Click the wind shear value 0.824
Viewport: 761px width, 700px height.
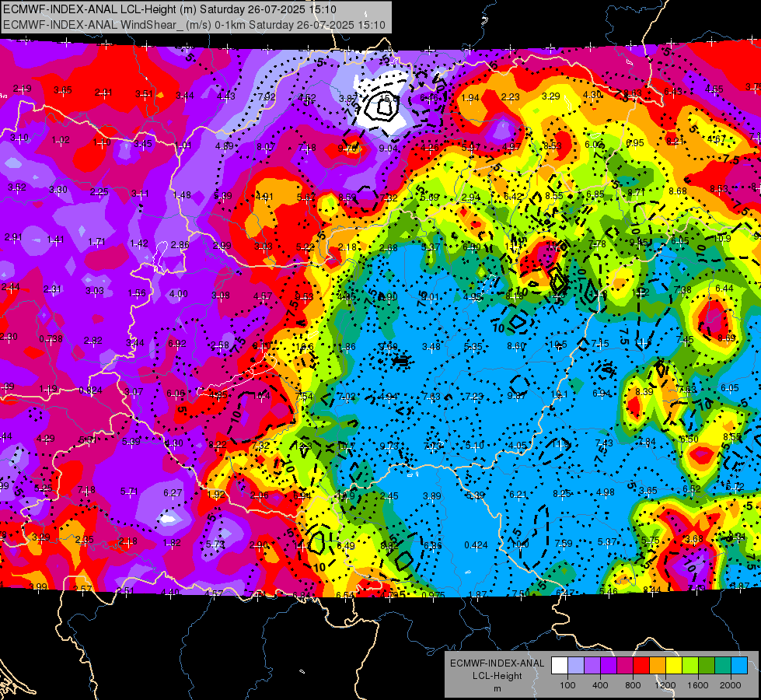tap(91, 390)
